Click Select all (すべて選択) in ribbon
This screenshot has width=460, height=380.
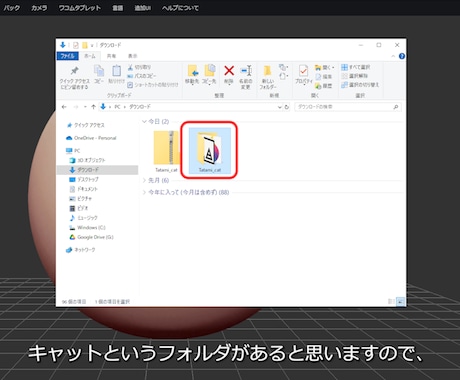[x=356, y=67]
